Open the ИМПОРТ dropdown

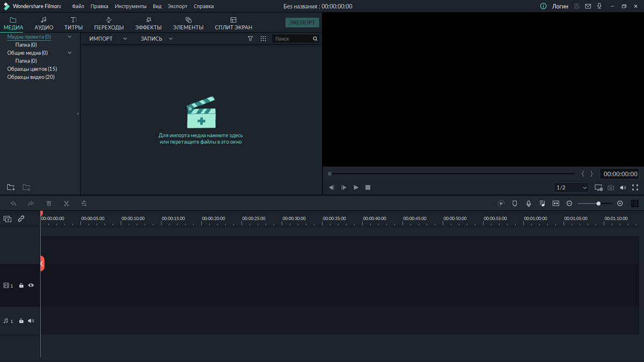[x=108, y=39]
